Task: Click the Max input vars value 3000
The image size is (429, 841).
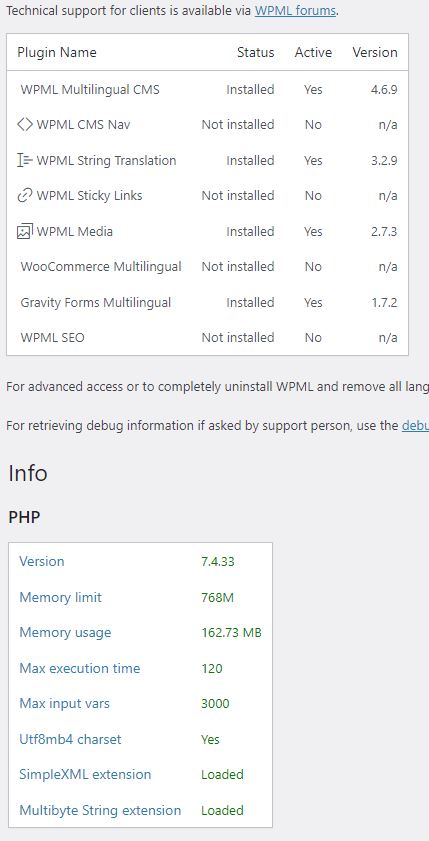Action: (215, 704)
